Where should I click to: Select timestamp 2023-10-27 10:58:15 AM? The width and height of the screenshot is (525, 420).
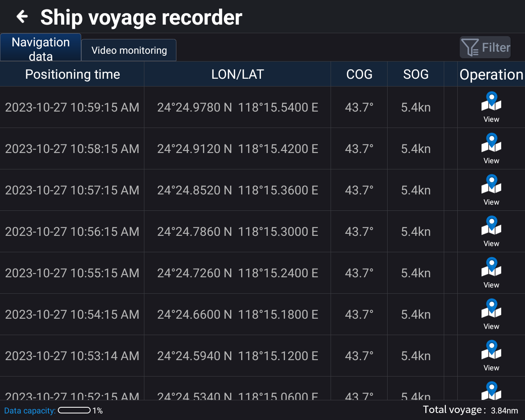pos(72,149)
